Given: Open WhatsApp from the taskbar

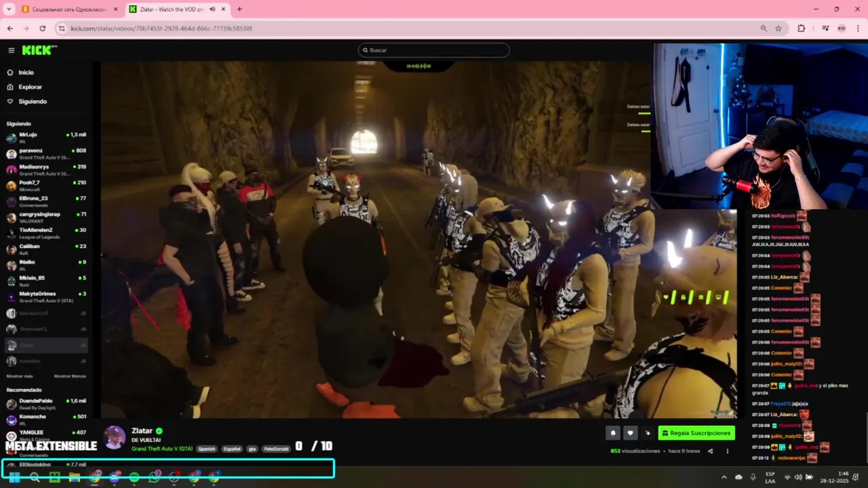Looking at the screenshot, I should click(x=154, y=477).
